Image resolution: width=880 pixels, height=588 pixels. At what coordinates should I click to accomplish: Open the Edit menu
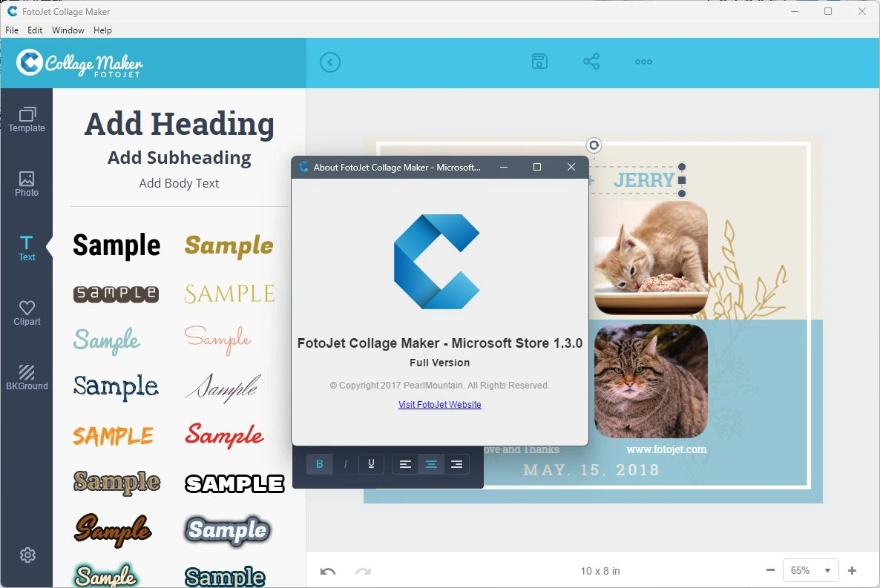(35, 30)
